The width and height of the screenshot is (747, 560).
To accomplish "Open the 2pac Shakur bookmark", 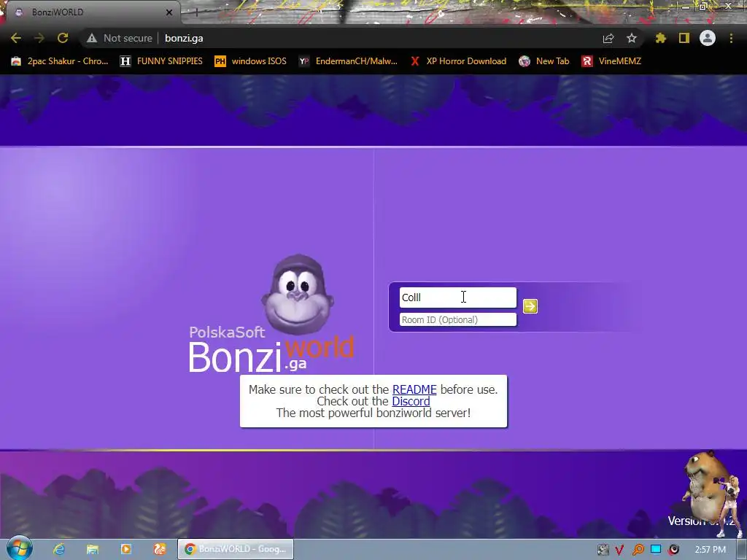I will pyautogui.click(x=60, y=61).
